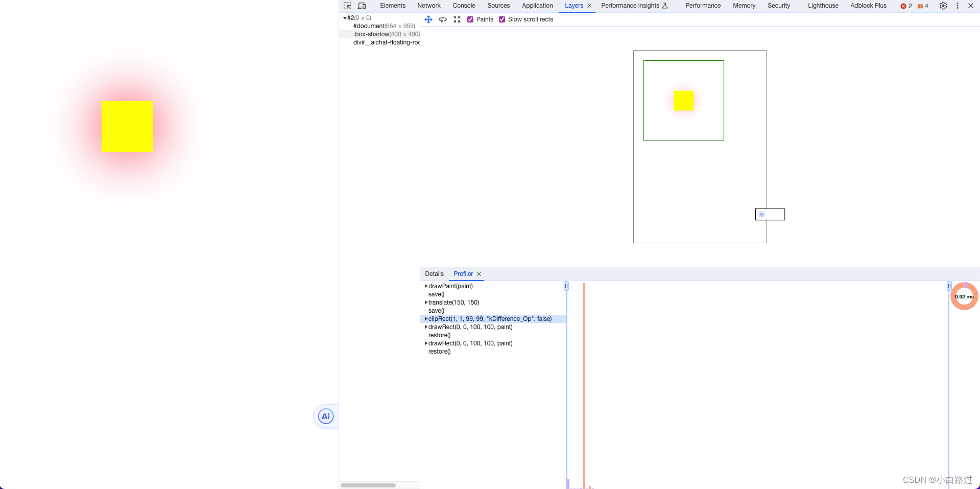The width and height of the screenshot is (980, 489).
Task: Select the #document layer in tree
Action: pyautogui.click(x=379, y=26)
